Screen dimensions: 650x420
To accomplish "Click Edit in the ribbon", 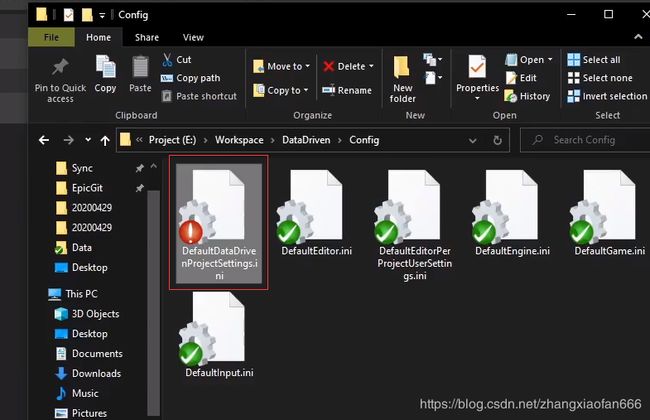I will coord(521,78).
